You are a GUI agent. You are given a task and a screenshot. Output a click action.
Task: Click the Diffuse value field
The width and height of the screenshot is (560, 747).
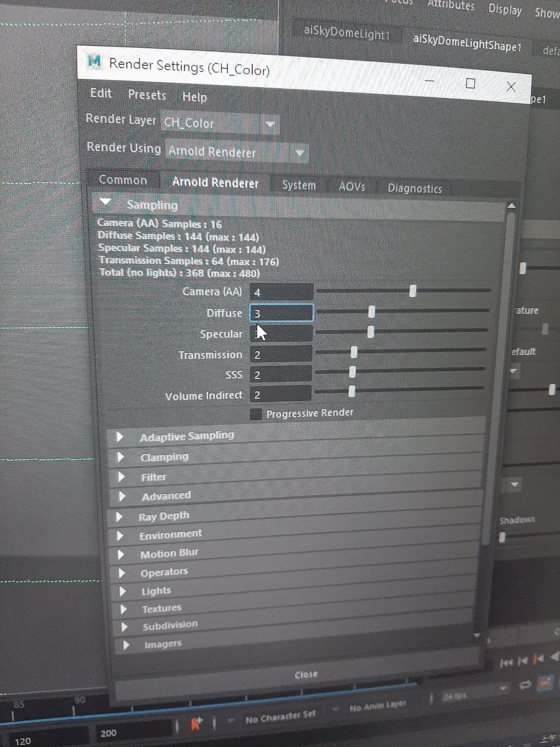pyautogui.click(x=281, y=313)
